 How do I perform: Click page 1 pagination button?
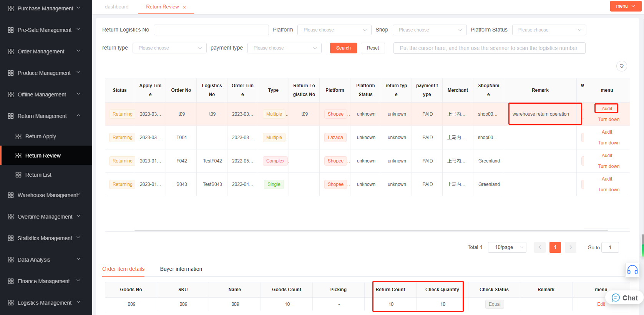(x=555, y=247)
